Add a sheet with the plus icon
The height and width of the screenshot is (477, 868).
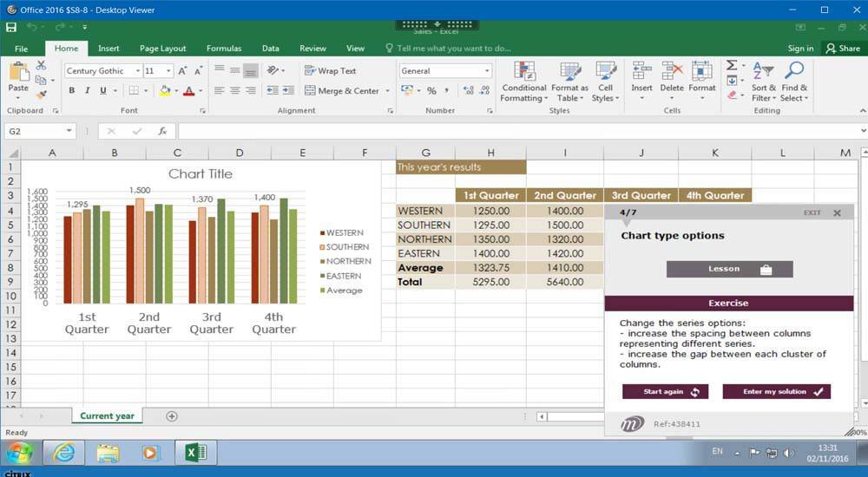172,416
